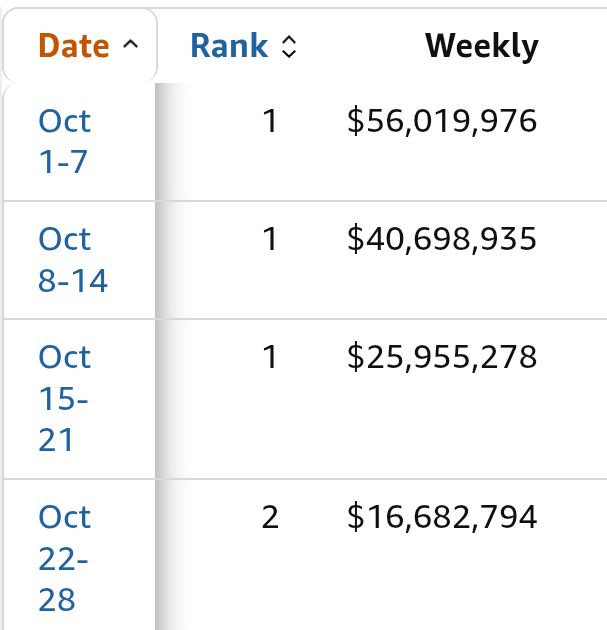Sort the table by Rank header label

(229, 46)
